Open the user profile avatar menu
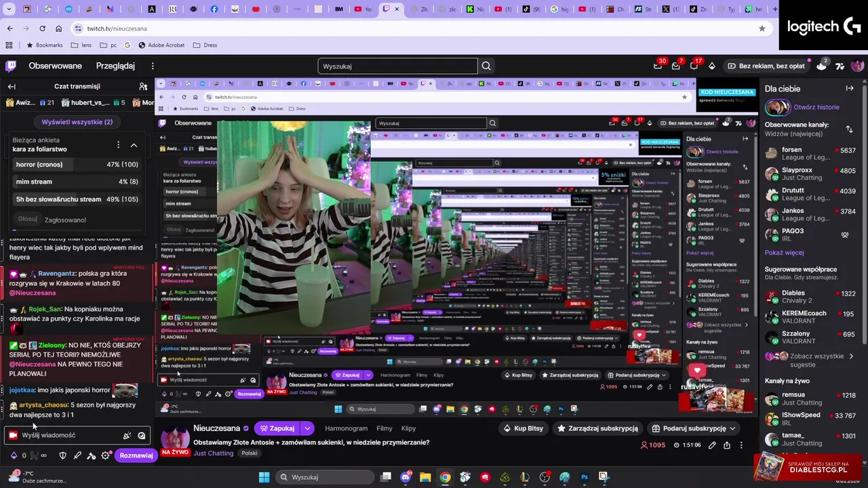 click(x=857, y=66)
